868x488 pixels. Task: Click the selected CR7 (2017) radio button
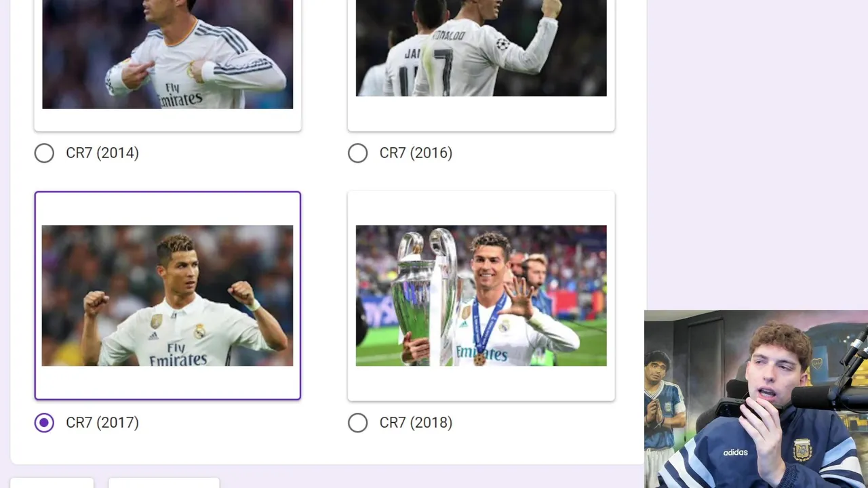point(44,423)
